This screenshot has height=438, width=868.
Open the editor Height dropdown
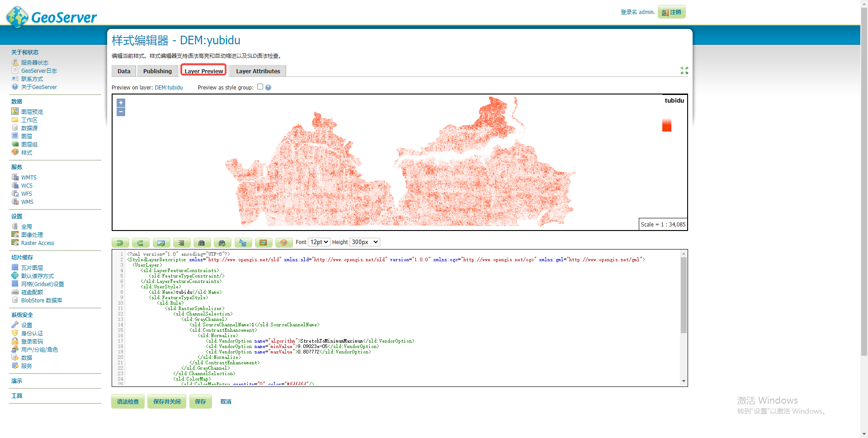365,242
